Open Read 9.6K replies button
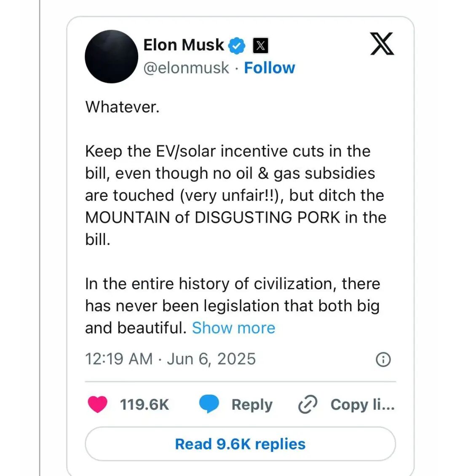Screen dimensions: 455x476 [240, 444]
